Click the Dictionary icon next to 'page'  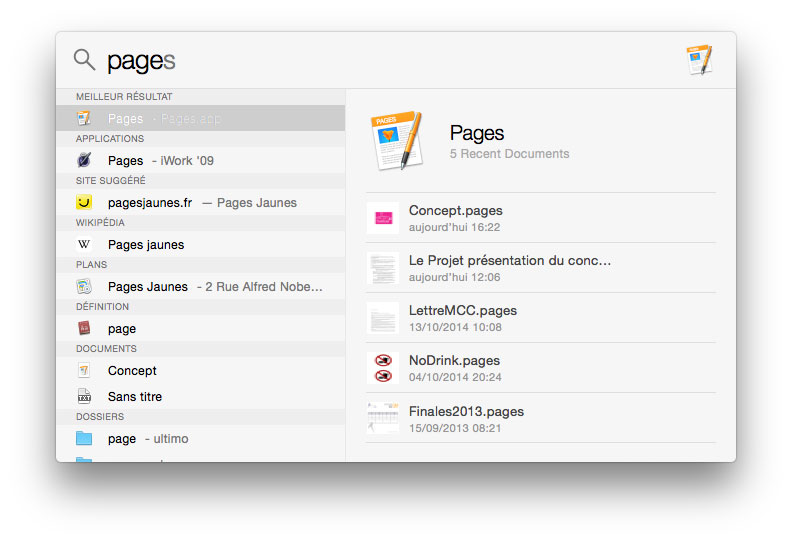click(x=84, y=328)
